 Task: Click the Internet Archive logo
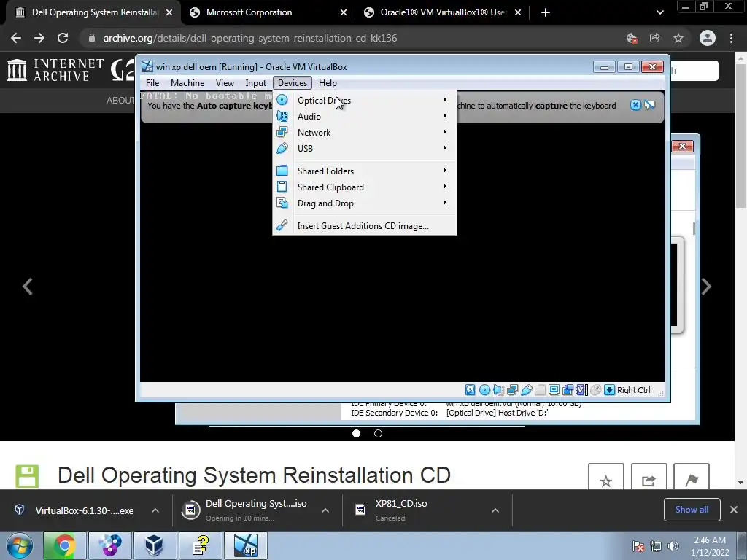[x=55, y=70]
